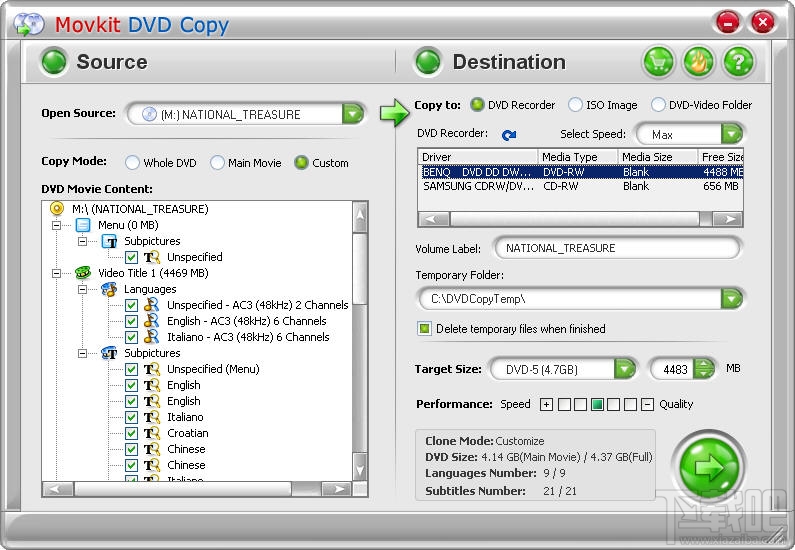795x550 pixels.
Task: Select the performance box nearest Speed
Action: (564, 405)
